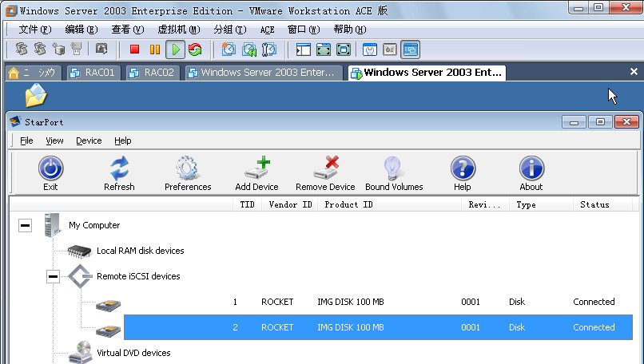This screenshot has width=644, height=364.
Task: Select Remote iSCSI devices item
Action: 138,276
